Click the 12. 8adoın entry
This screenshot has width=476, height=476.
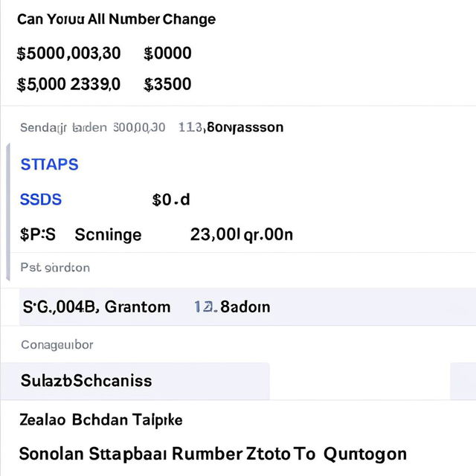point(232,307)
